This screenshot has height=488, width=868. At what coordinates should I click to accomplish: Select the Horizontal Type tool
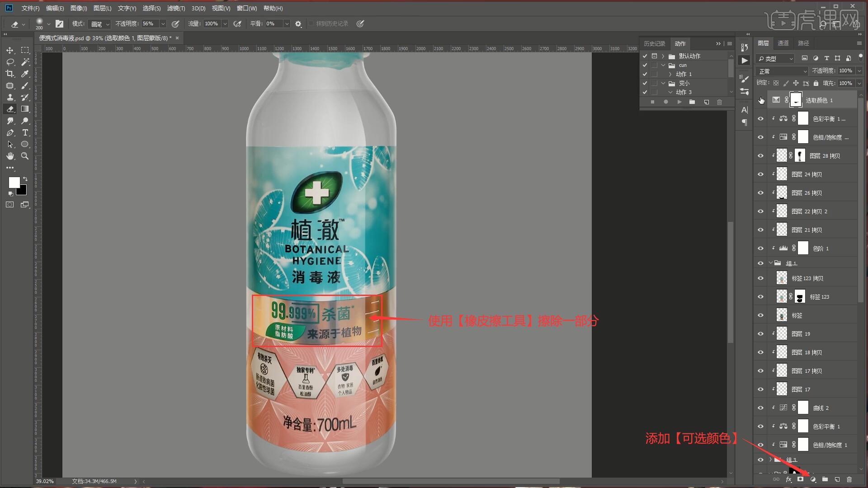tap(25, 132)
